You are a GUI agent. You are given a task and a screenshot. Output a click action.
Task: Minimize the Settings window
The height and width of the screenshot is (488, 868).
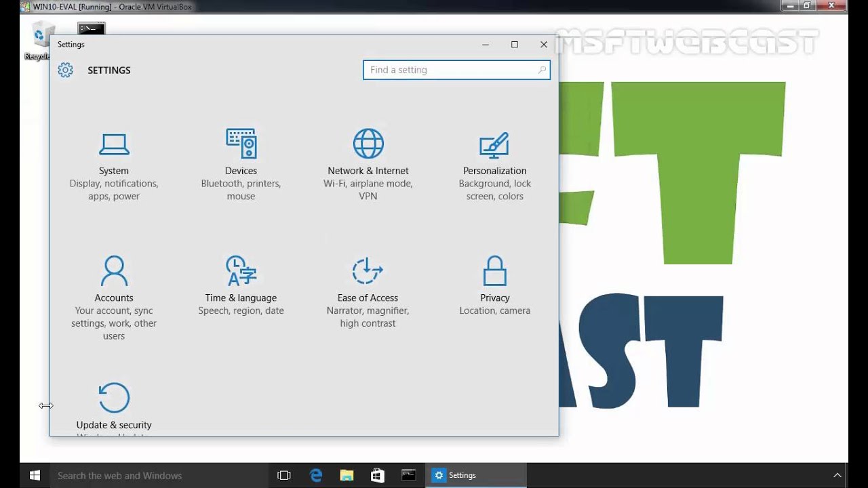click(x=486, y=45)
